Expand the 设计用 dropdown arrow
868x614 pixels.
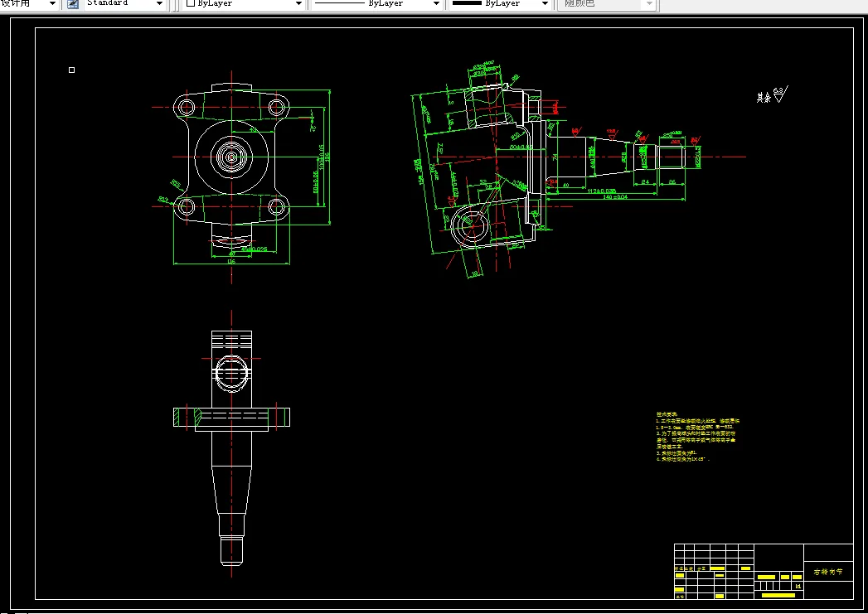point(52,4)
